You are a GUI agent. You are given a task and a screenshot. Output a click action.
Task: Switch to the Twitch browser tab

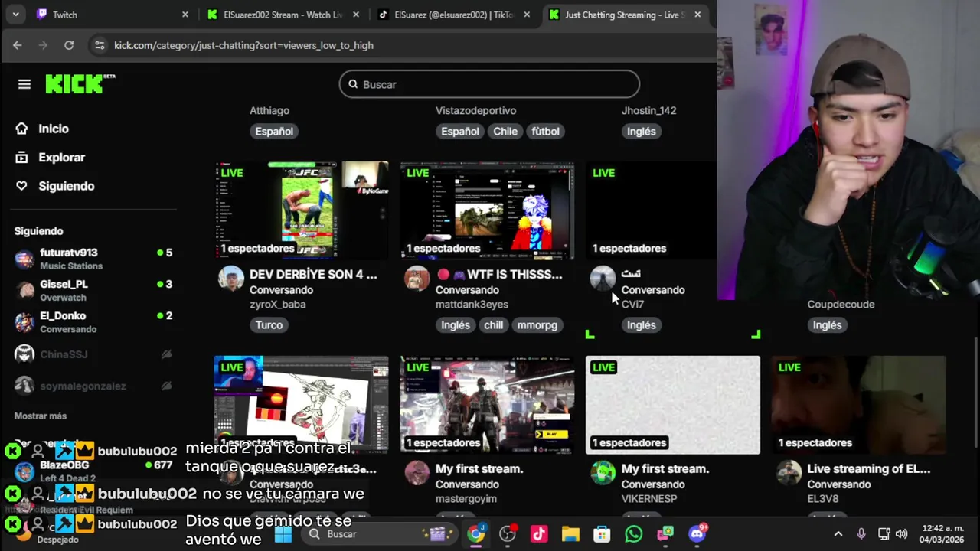[113, 15]
